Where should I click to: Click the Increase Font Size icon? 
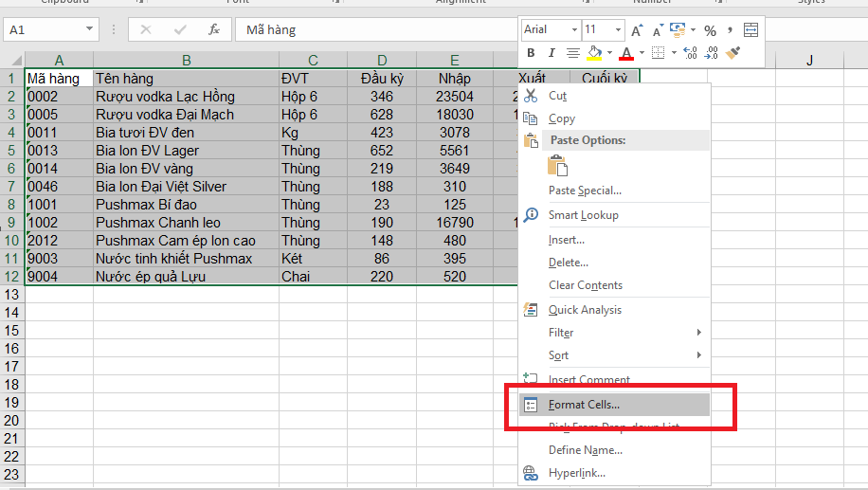(637, 30)
